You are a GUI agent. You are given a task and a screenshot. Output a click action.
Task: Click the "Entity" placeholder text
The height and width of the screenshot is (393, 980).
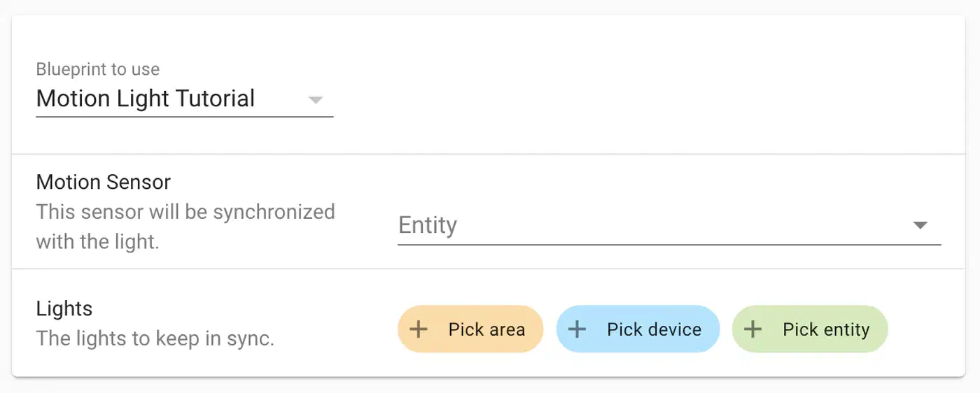pos(428,225)
